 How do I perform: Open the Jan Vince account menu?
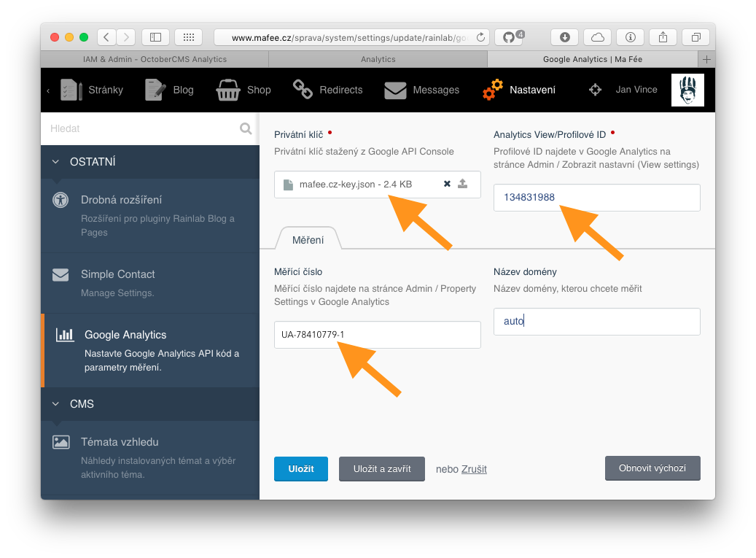(636, 90)
